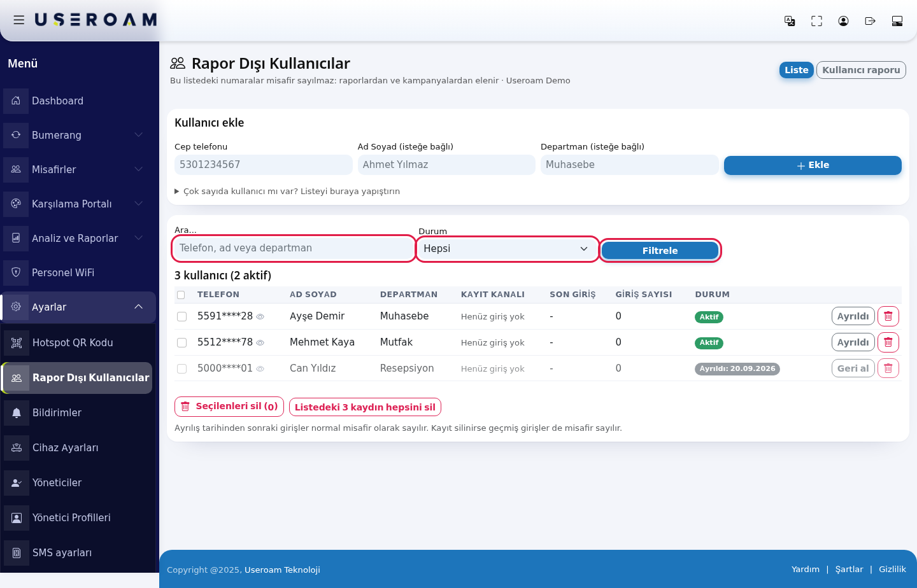Click the Ekle button
Viewport: 917px width, 588px height.
click(x=813, y=165)
